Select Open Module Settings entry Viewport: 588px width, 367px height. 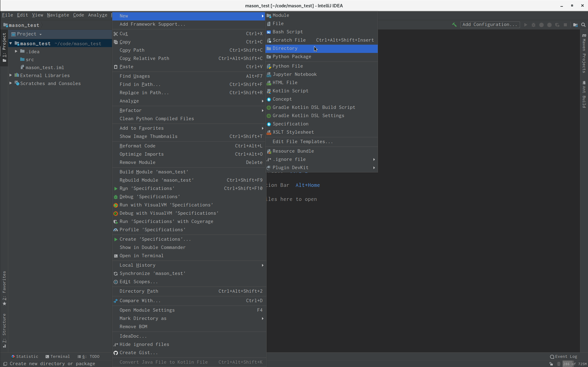[x=189, y=310]
